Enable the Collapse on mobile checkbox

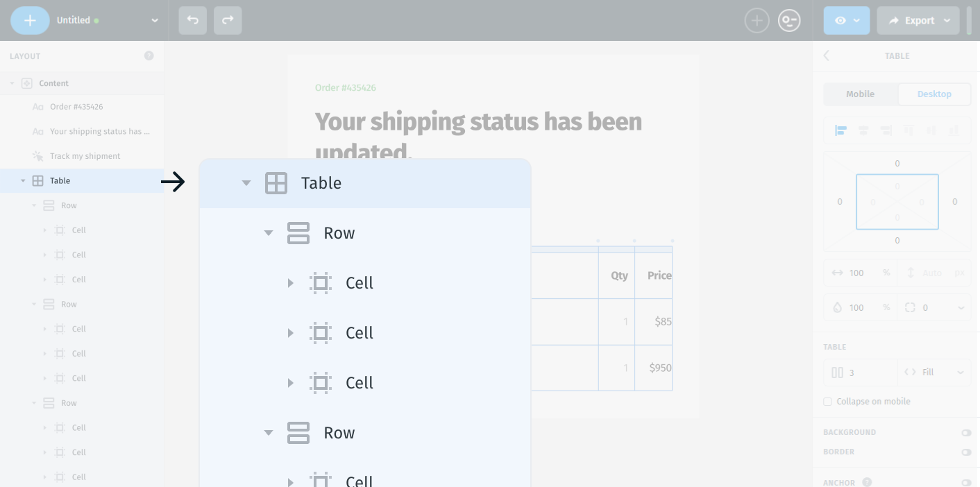point(827,402)
